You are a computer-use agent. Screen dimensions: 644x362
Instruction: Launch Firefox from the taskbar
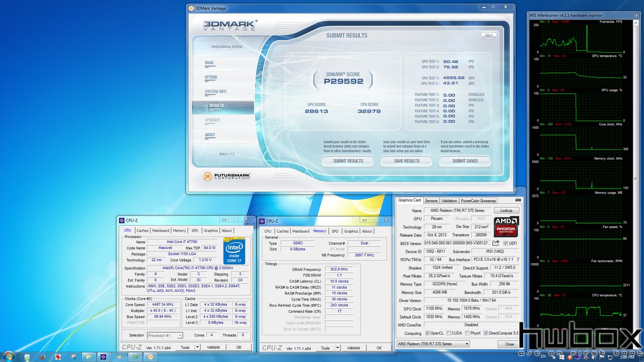pos(43,357)
